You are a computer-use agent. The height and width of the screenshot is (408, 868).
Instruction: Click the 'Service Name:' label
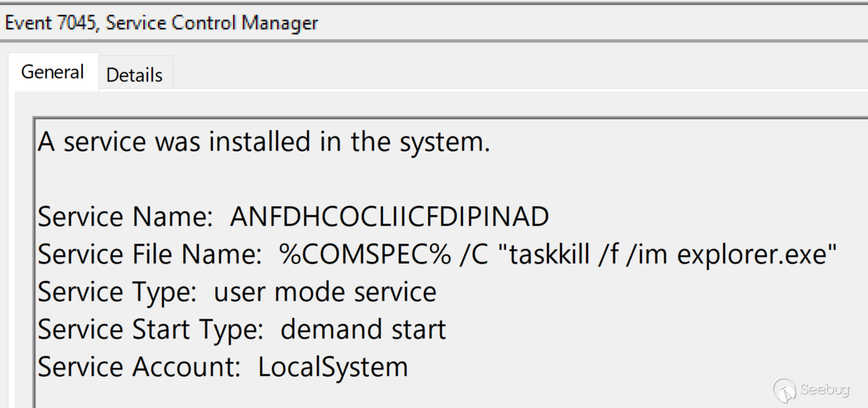pos(125,217)
